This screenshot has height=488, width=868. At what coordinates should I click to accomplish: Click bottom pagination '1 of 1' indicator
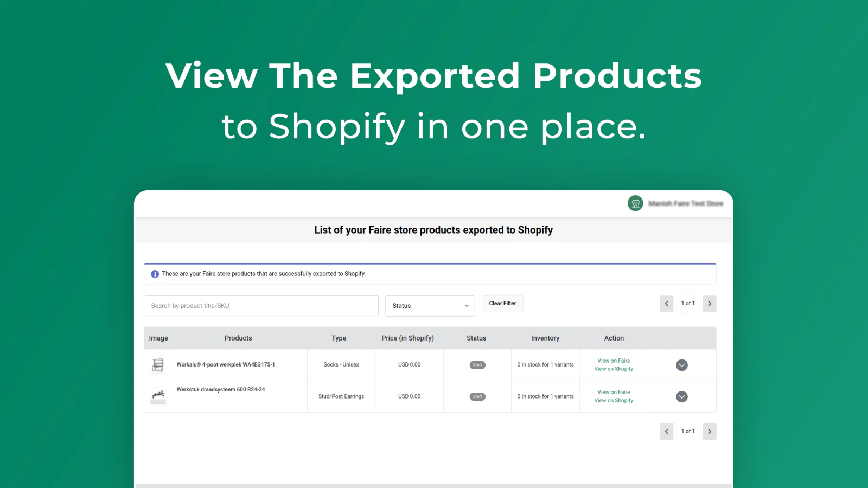[x=688, y=432]
